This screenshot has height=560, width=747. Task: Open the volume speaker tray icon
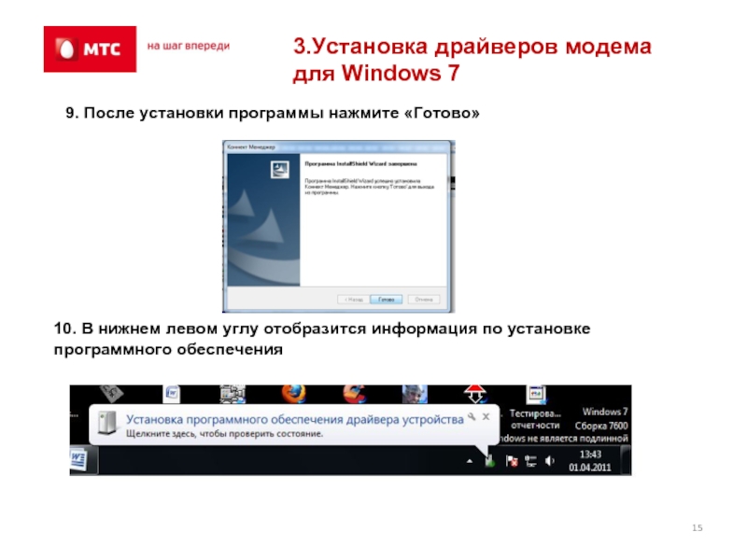coord(550,461)
